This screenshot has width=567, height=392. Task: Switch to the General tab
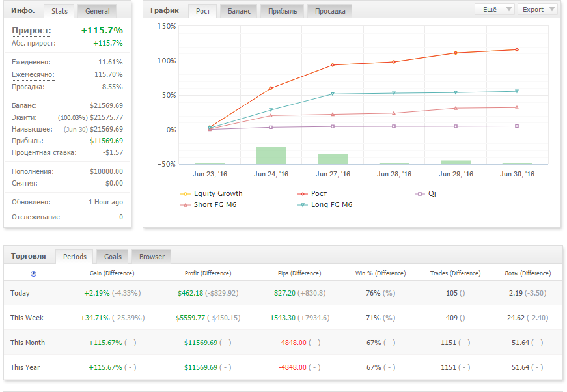pyautogui.click(x=97, y=11)
